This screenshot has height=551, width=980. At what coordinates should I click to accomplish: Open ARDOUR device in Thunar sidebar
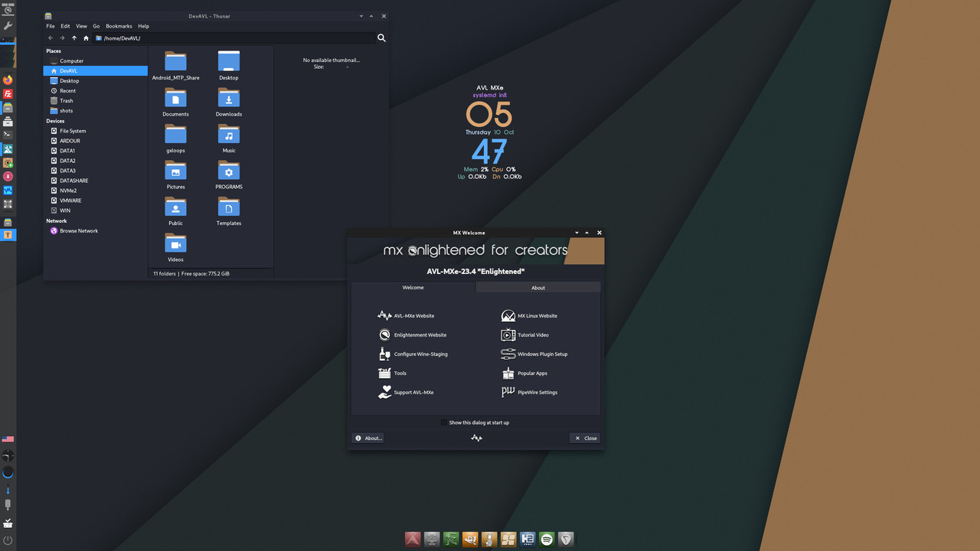pyautogui.click(x=95, y=141)
